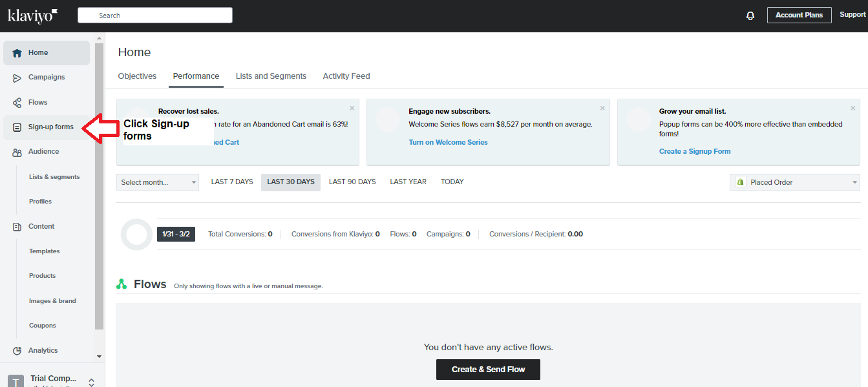Select the LAST YEAR range
The image size is (868, 387).
tap(408, 182)
